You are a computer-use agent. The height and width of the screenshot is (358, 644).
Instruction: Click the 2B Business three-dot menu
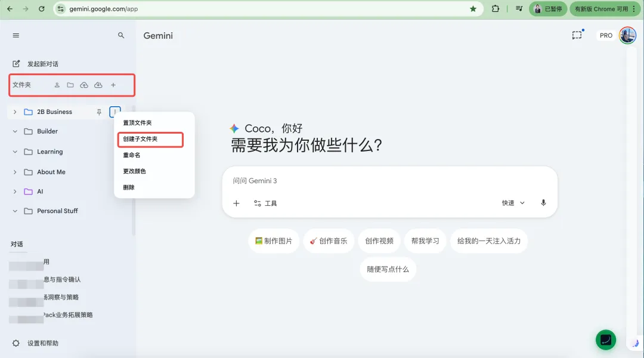115,112
